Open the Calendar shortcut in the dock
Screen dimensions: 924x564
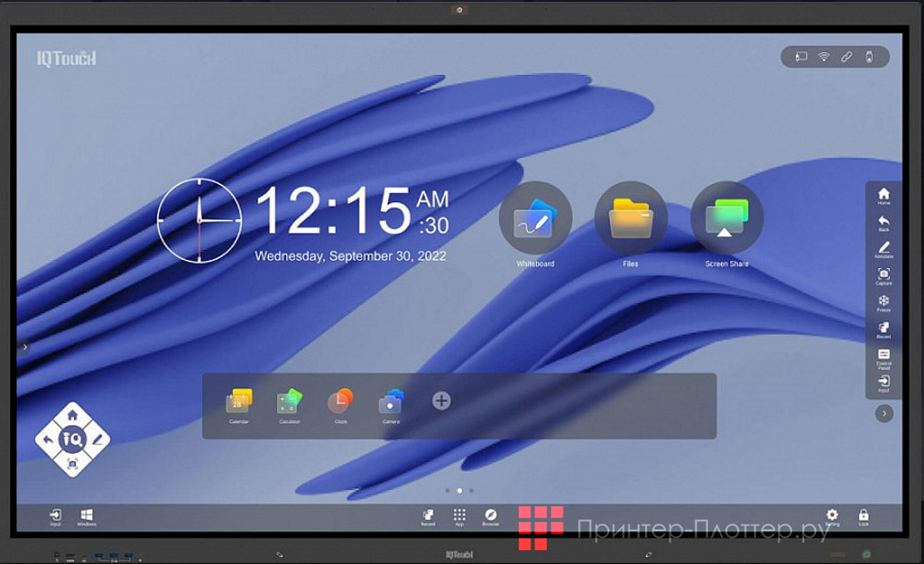tap(239, 402)
